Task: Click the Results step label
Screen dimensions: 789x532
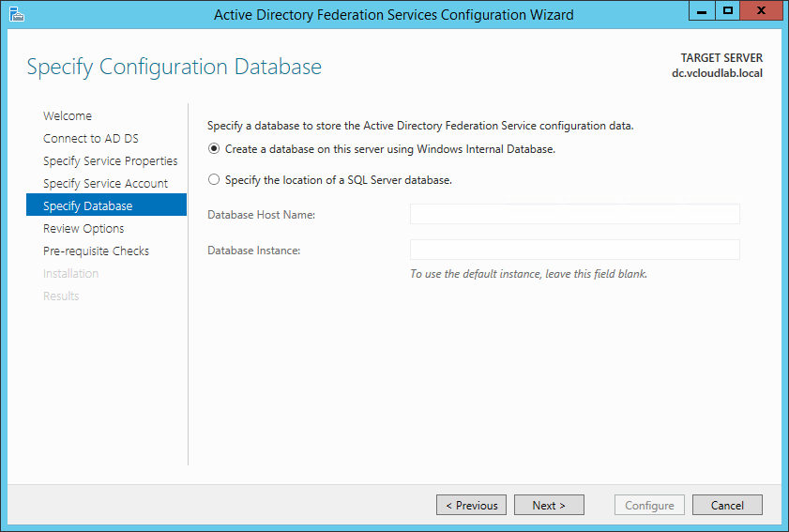Action: 61,296
